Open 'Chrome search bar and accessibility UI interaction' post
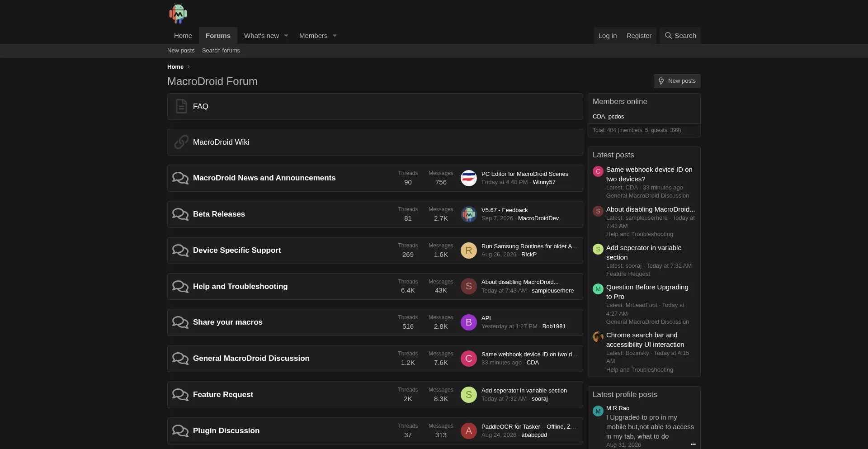Viewport: 868px width, 449px height. tap(645, 340)
